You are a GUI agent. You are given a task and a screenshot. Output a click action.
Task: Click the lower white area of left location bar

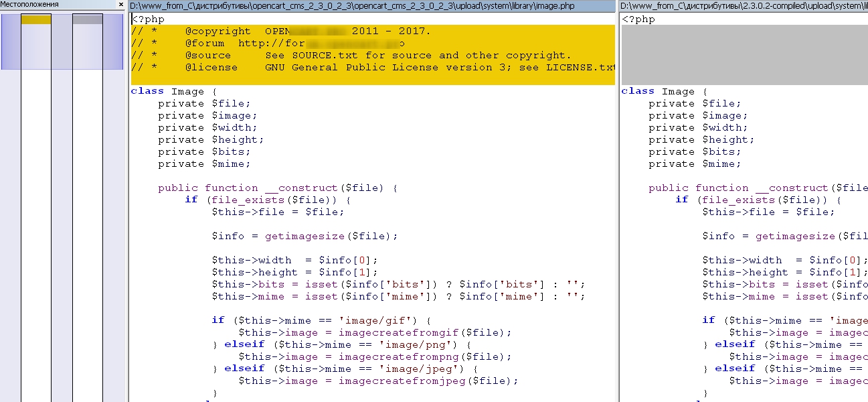[36, 268]
